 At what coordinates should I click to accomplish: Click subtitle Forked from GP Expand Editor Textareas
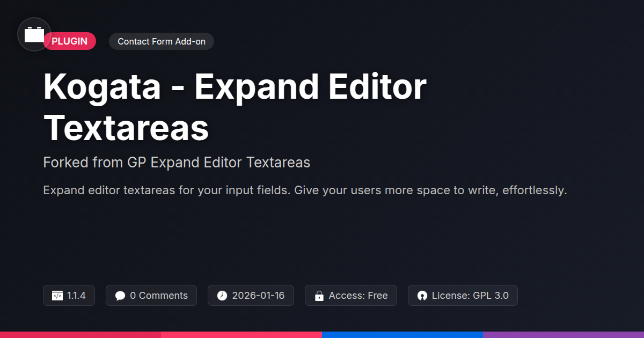pos(177,162)
